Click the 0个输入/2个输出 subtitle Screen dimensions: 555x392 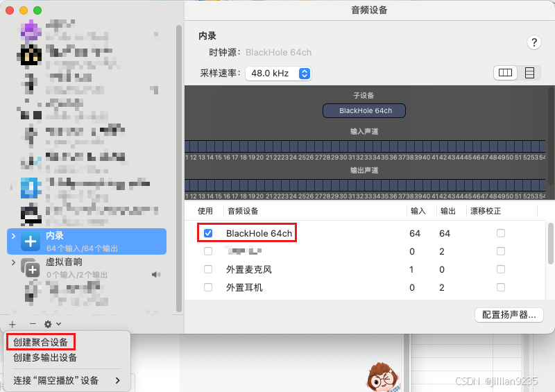[x=77, y=275]
